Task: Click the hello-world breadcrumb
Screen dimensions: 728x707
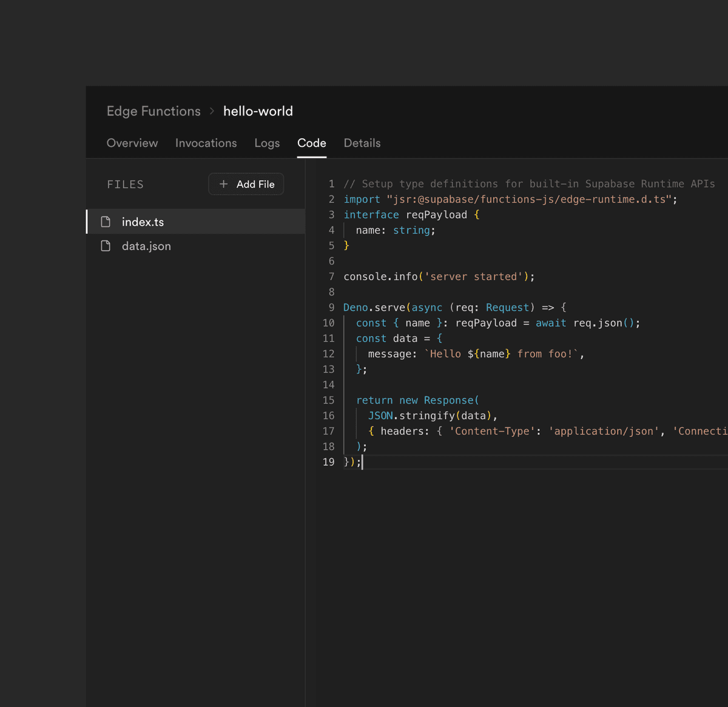Action: pos(258,111)
